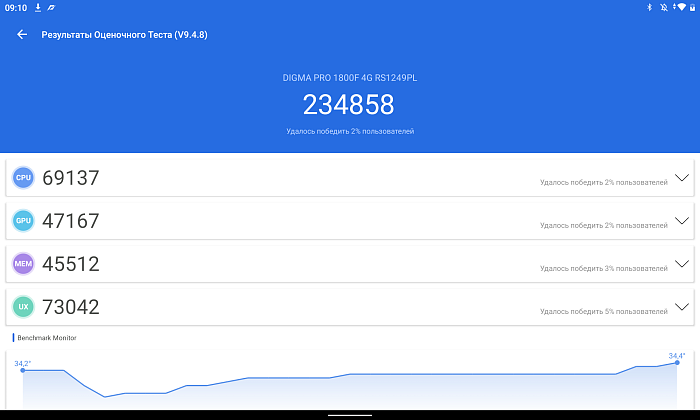Select the total score 234858

[x=349, y=104]
